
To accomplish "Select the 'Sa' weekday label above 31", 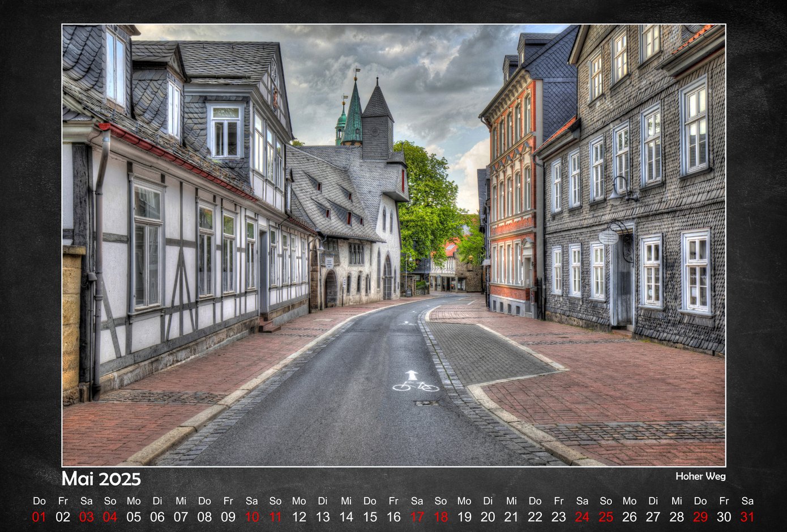I will coord(747,501).
